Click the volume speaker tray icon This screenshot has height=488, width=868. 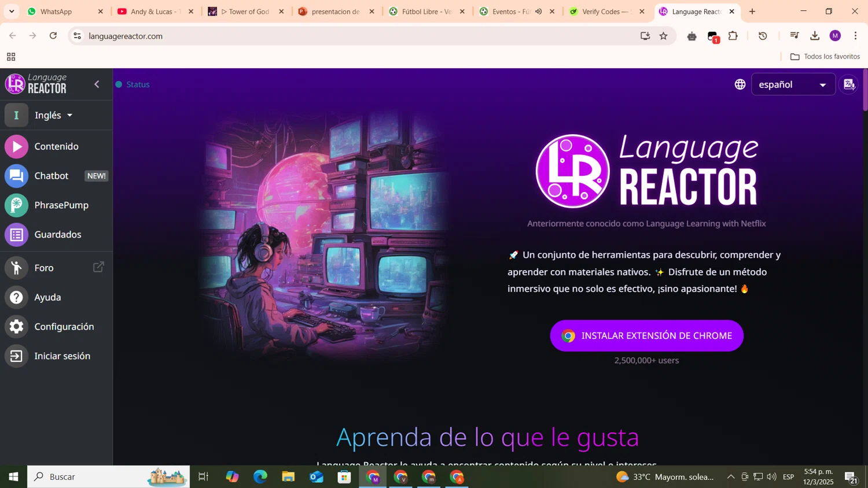[x=771, y=477]
